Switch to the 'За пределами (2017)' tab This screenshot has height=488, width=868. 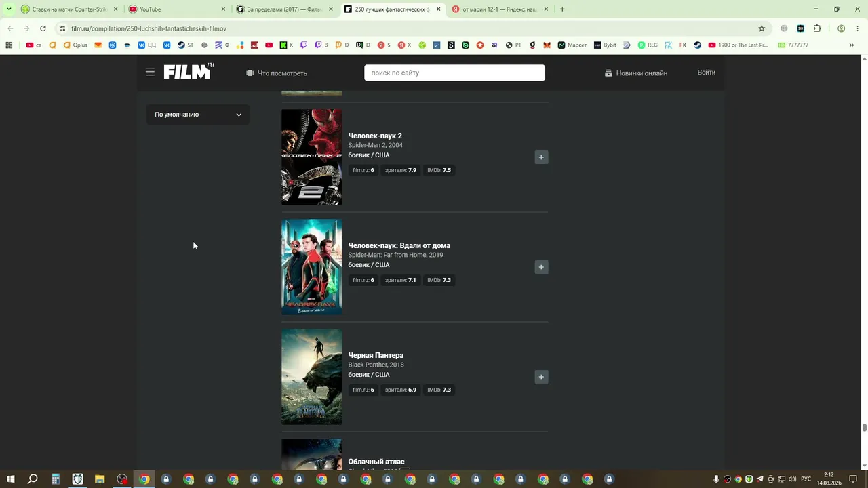click(x=284, y=9)
